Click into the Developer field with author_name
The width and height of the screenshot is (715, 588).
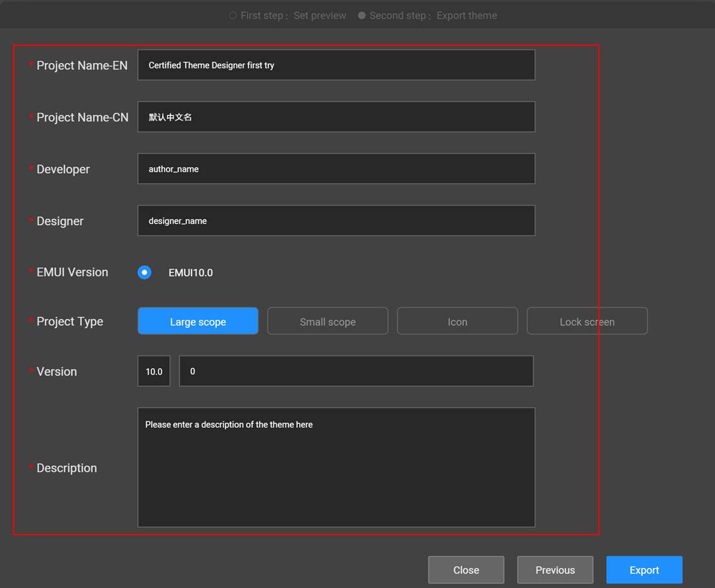pos(336,169)
